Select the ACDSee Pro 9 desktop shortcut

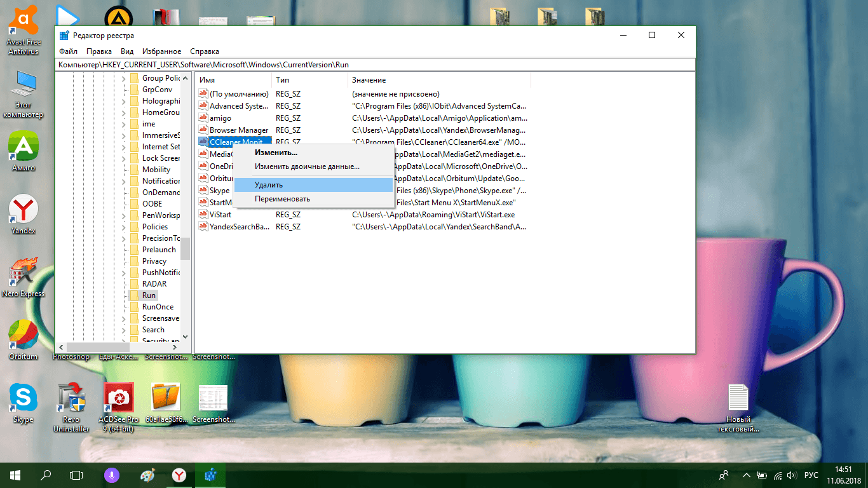click(x=118, y=407)
